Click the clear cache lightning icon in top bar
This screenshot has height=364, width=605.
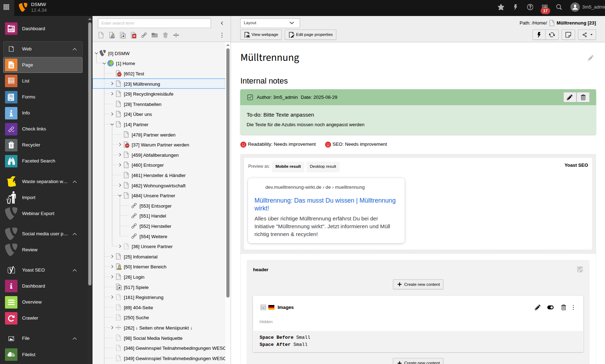tap(515, 7)
